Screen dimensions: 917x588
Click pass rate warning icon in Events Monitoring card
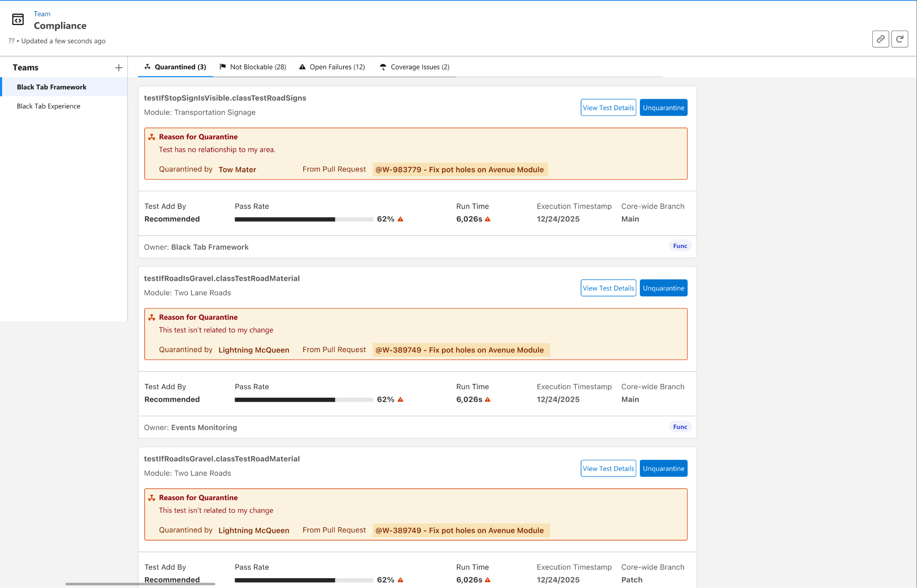coord(400,399)
